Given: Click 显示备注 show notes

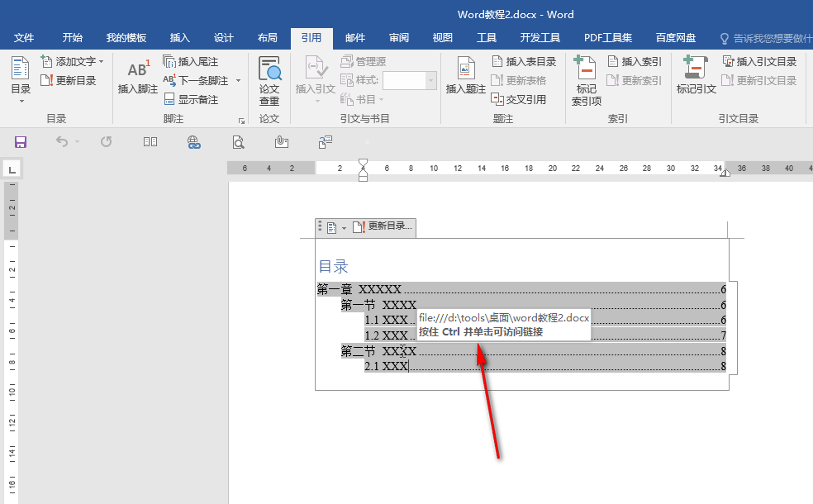Looking at the screenshot, I should [190, 99].
